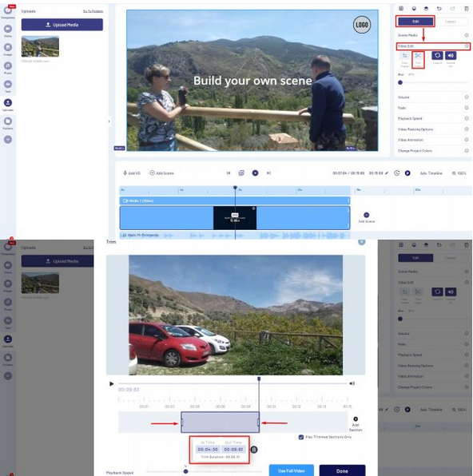Expand the Video Animation section
The height and width of the screenshot is (476, 473).
tap(433, 140)
